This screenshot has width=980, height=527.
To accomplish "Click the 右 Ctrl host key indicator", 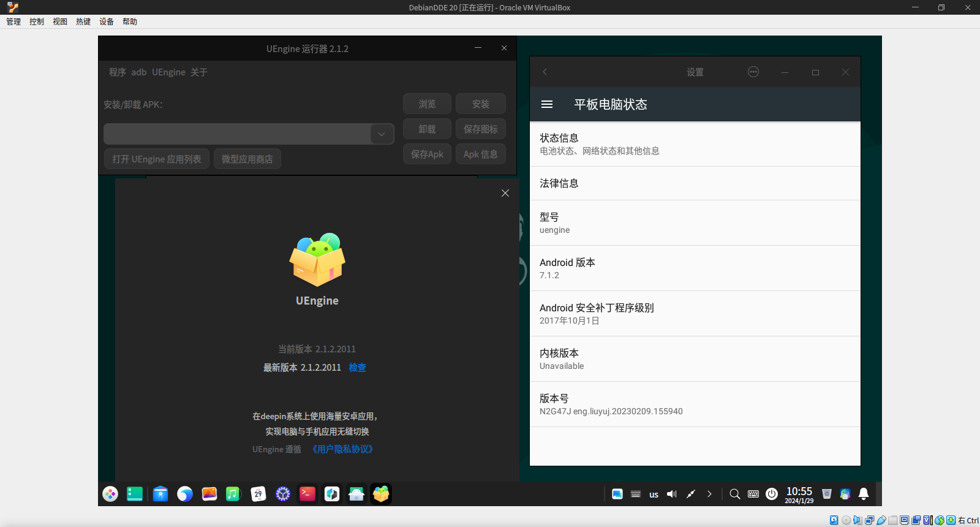I will point(968,520).
